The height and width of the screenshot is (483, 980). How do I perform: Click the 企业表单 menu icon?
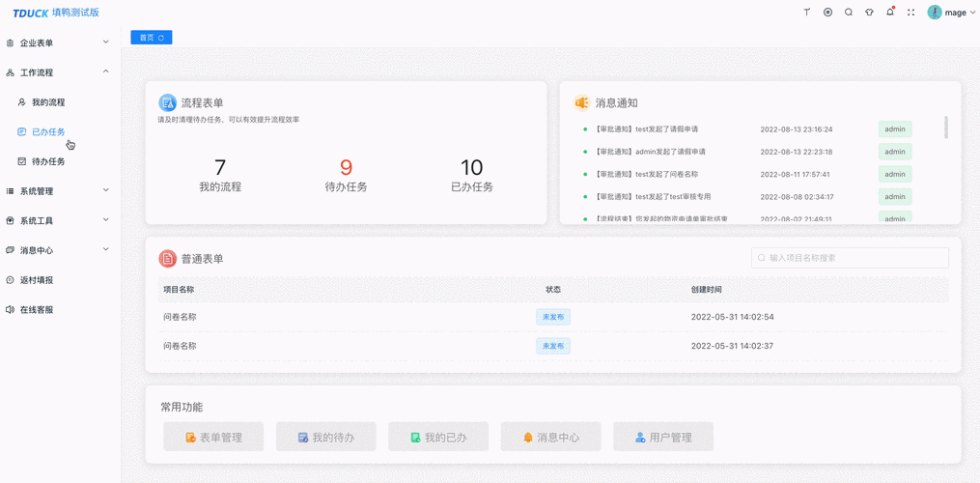10,43
